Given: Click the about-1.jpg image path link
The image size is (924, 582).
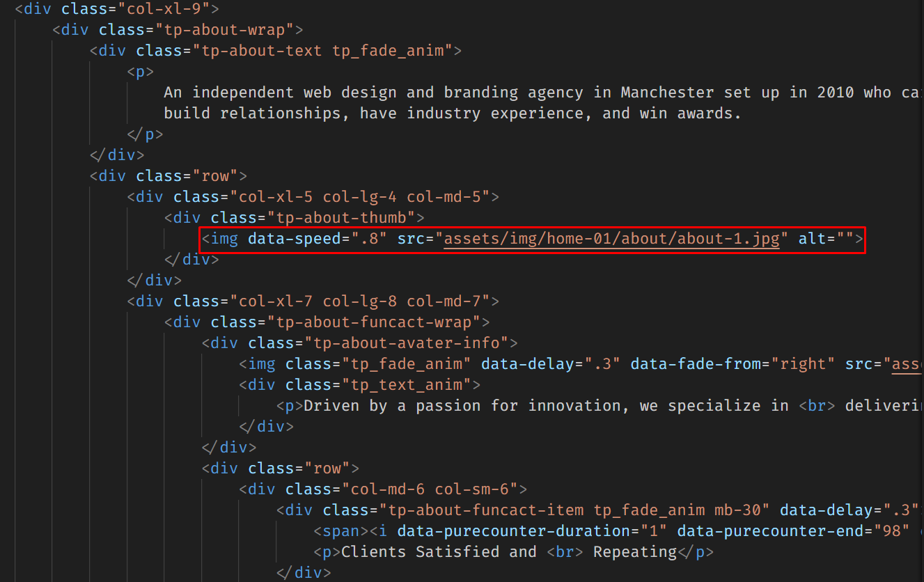Looking at the screenshot, I should point(611,239).
